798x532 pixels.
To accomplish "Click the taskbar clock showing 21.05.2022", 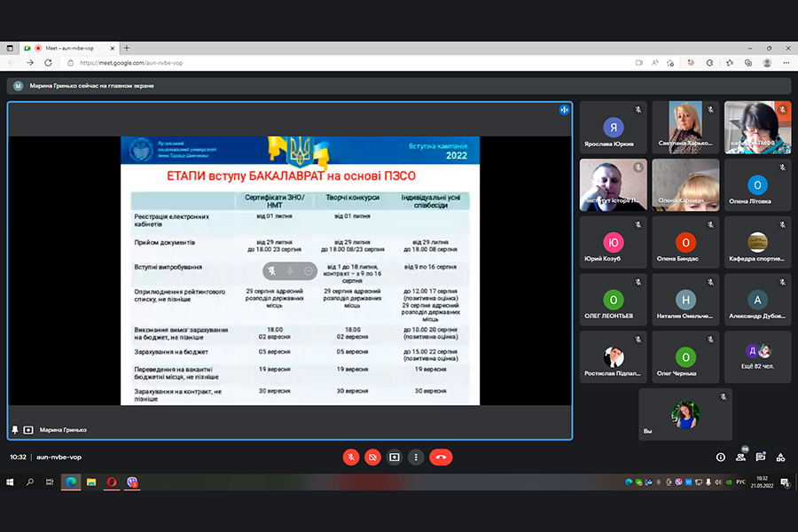I will pos(762,482).
